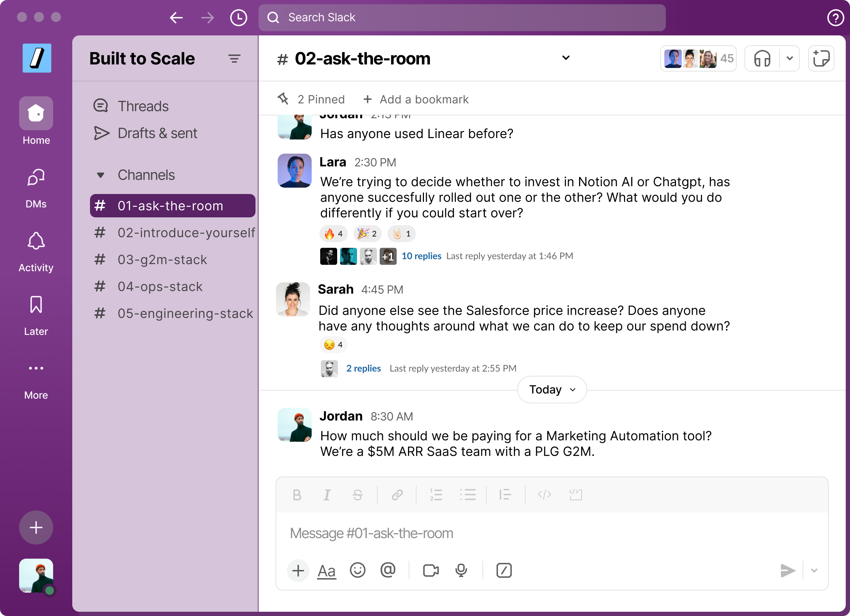The height and width of the screenshot is (616, 850).
Task: Select the 03-g2m-stack channel
Action: (162, 259)
